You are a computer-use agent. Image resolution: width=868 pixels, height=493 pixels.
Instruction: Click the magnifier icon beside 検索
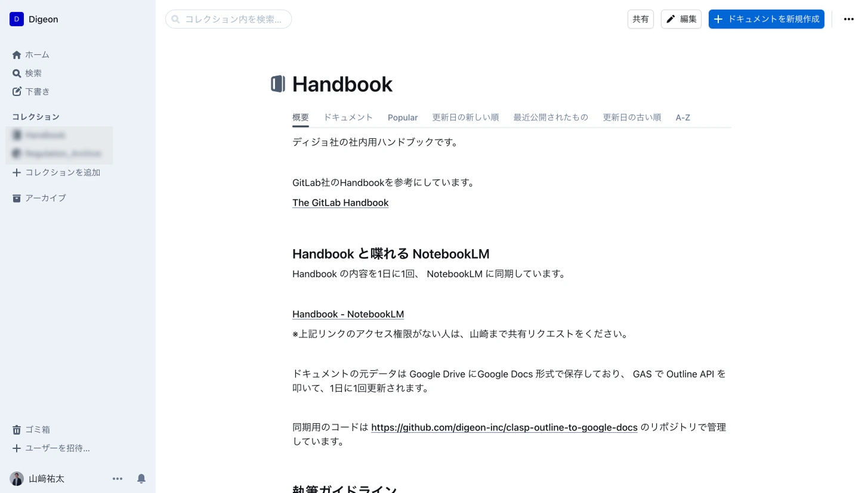point(17,73)
